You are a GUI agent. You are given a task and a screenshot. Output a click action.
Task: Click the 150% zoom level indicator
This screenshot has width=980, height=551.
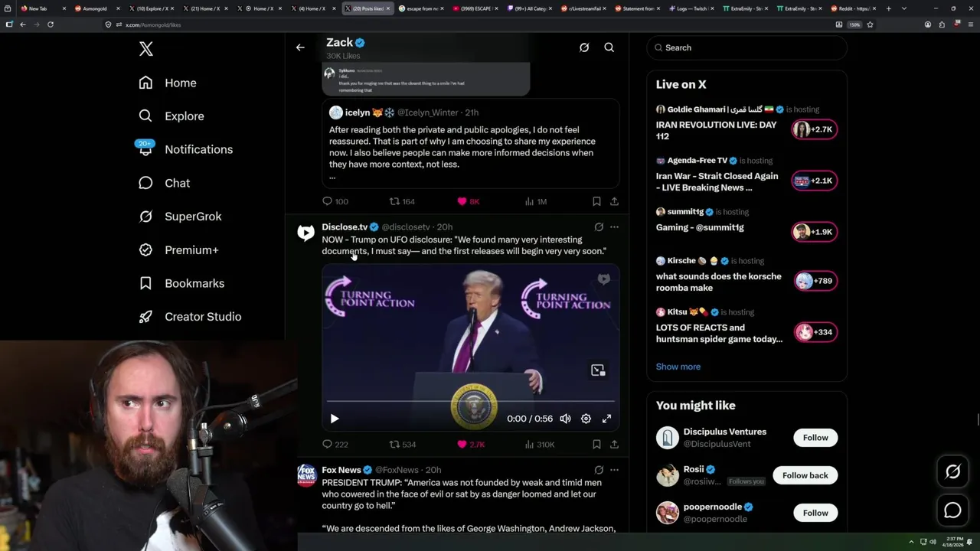point(854,24)
